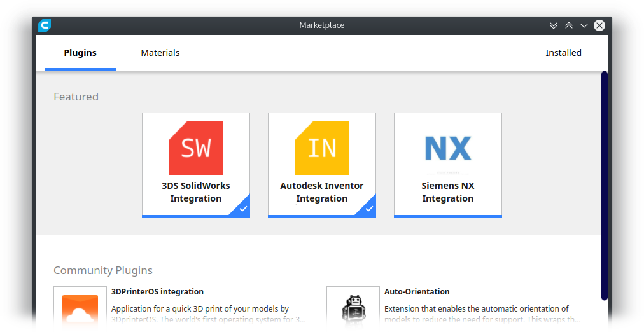Click the installed checkmark on the SolidWorks tile
The height and width of the screenshot is (332, 644).
[x=243, y=209]
